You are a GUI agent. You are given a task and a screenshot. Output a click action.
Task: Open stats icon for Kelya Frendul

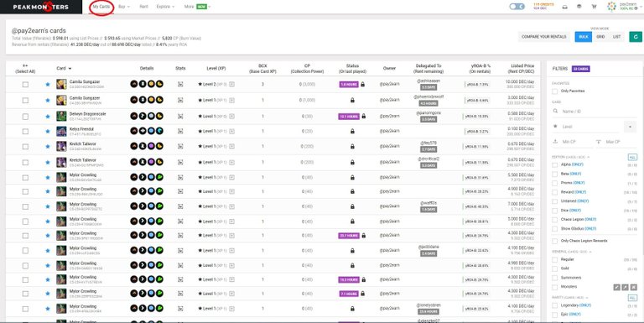(180, 132)
